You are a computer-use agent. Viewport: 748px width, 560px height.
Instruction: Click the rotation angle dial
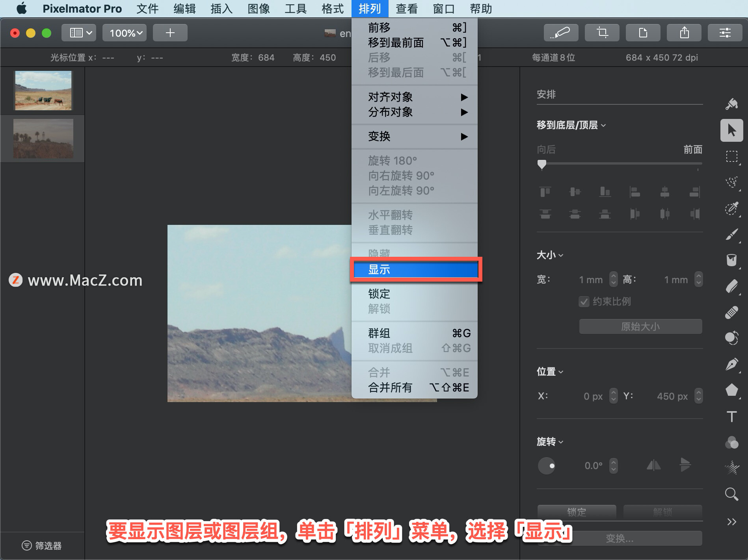[547, 466]
